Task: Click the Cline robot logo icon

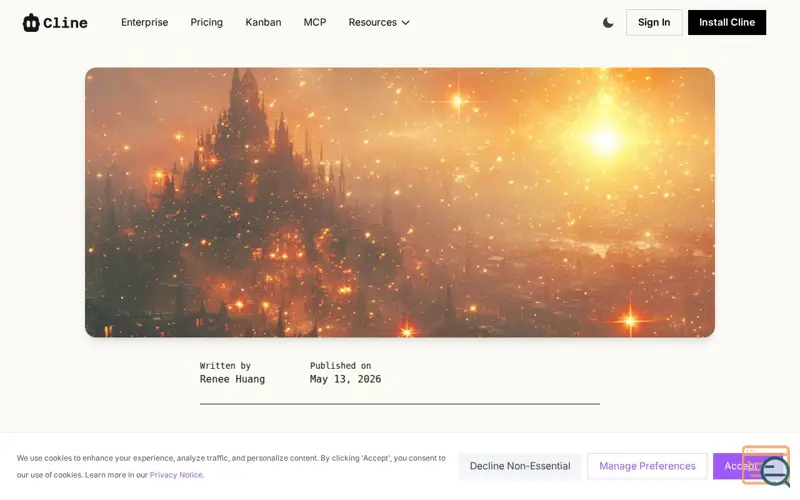Action: coord(31,22)
